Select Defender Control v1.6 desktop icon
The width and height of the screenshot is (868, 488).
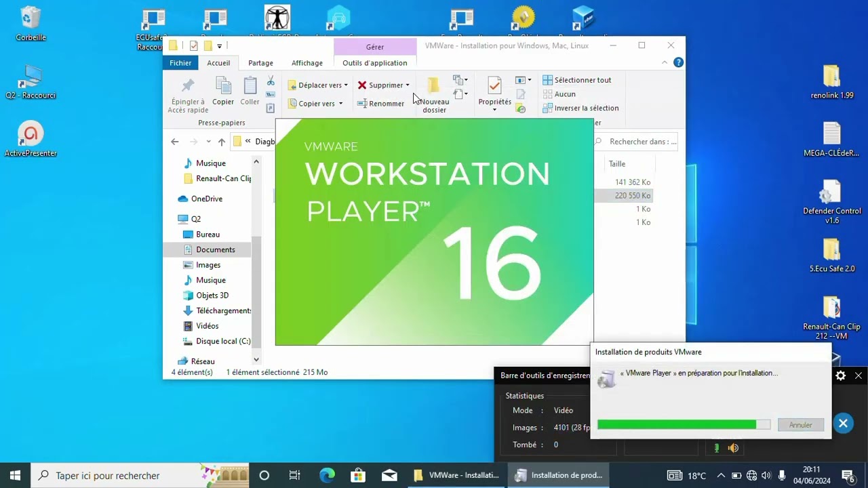[x=832, y=202]
